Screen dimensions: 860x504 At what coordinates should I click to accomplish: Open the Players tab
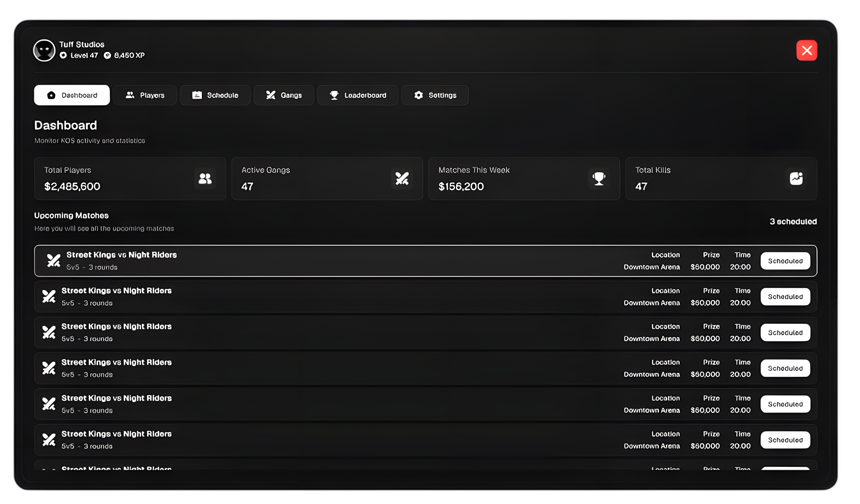(145, 95)
